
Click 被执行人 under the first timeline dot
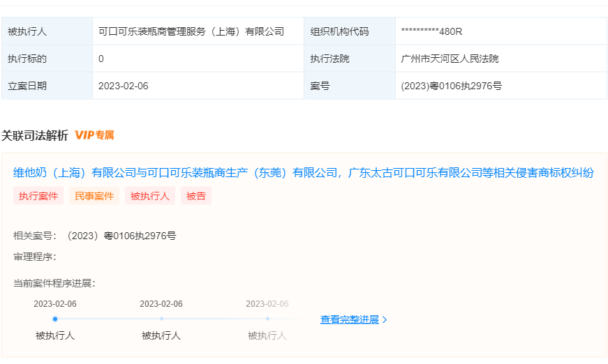[55, 335]
